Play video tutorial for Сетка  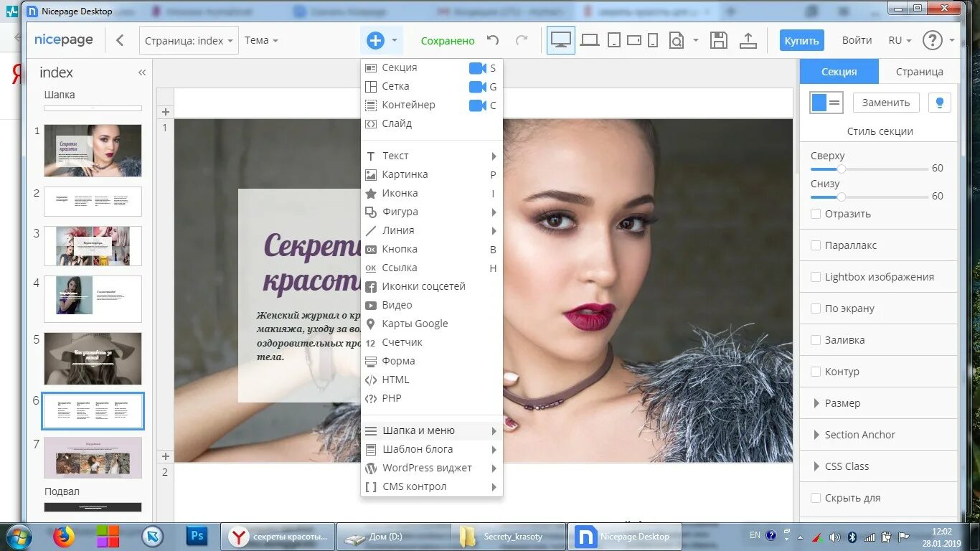(x=478, y=87)
